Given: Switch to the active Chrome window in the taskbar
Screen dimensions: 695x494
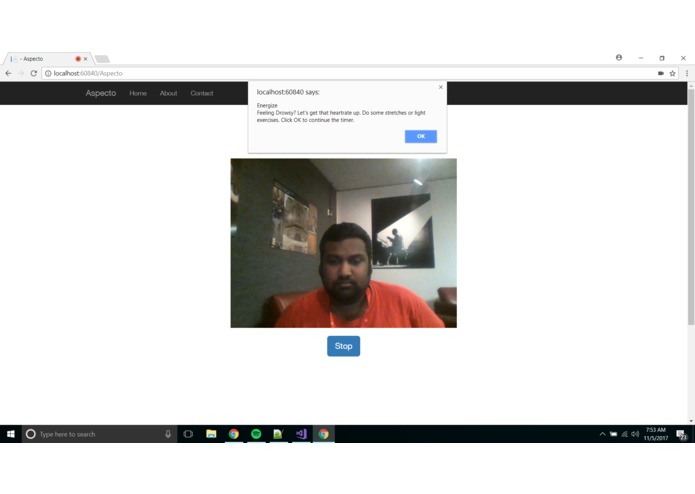Looking at the screenshot, I should pos(324,434).
